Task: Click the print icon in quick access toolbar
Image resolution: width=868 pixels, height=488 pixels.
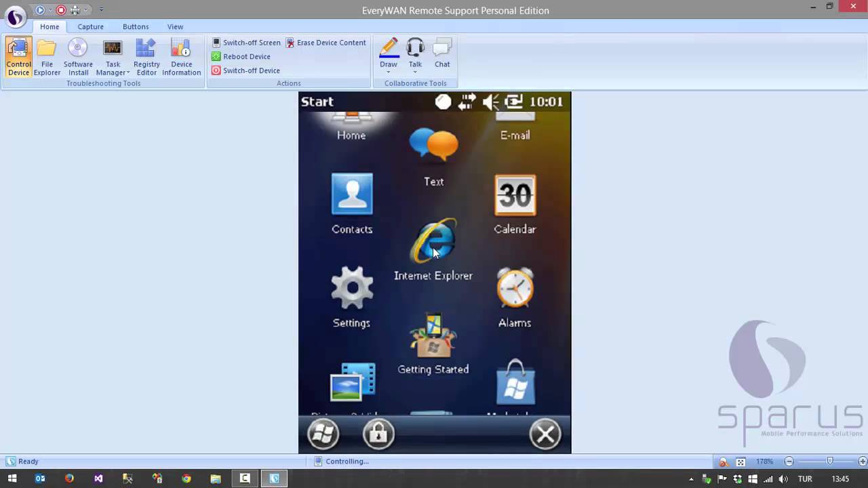Action: (75, 10)
